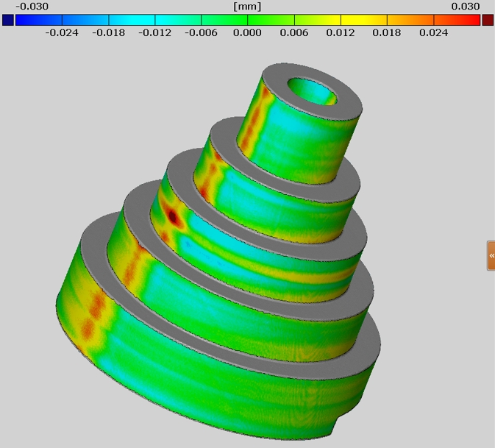
Task: Click the 0.006 legend tick label
Action: pos(294,32)
